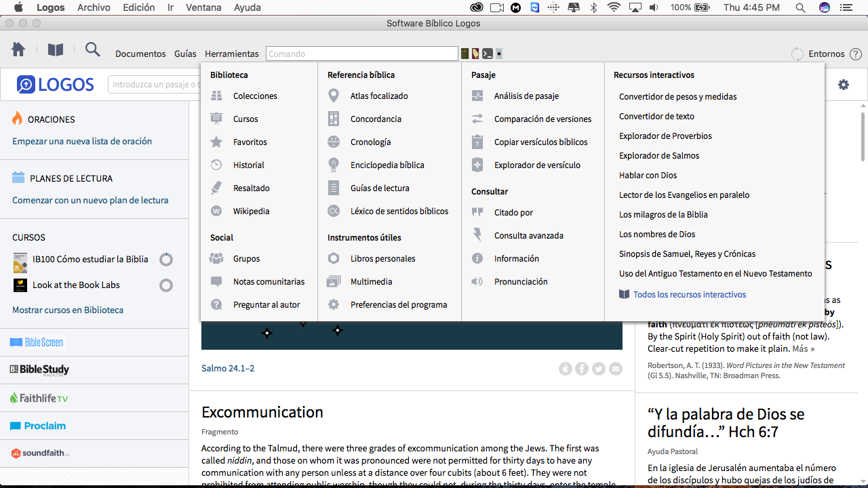The width and height of the screenshot is (868, 488).
Task: Select Preguntar al autor
Action: coord(267,305)
